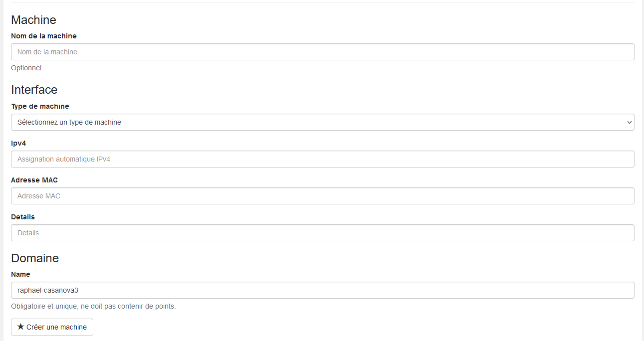This screenshot has width=644, height=341.
Task: Click the star icon on the create button
Action: (x=20, y=327)
